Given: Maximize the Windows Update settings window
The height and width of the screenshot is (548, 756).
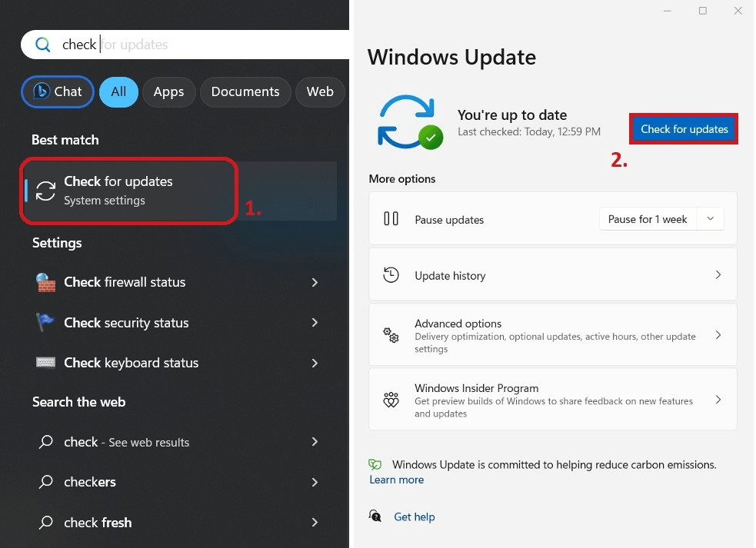Looking at the screenshot, I should tap(702, 11).
